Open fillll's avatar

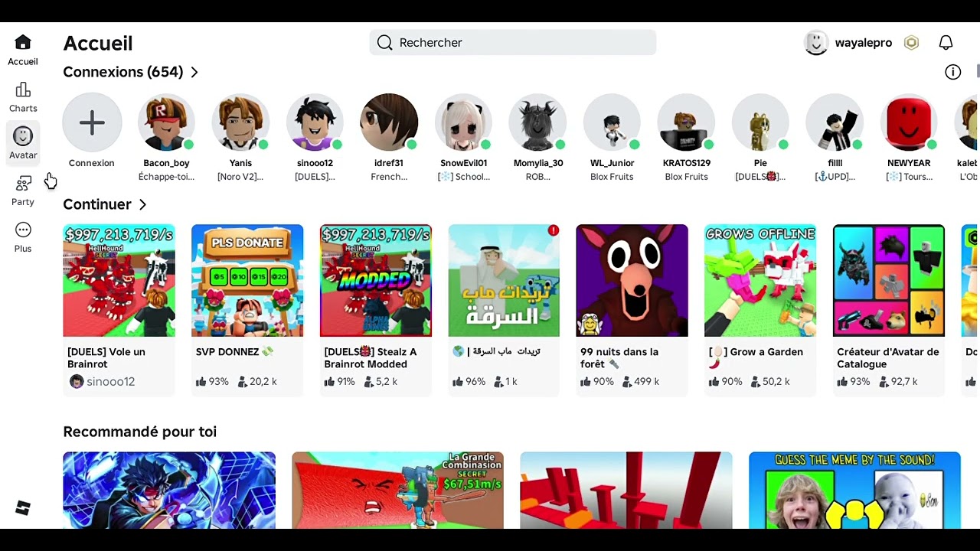(835, 122)
